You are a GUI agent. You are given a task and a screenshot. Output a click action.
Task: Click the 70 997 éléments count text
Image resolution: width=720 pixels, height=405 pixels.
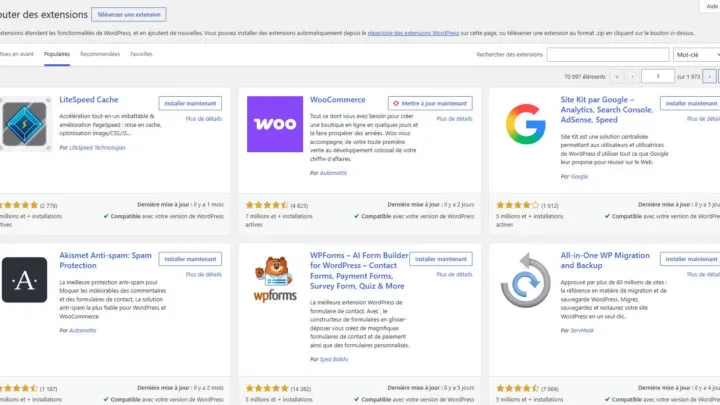585,77
